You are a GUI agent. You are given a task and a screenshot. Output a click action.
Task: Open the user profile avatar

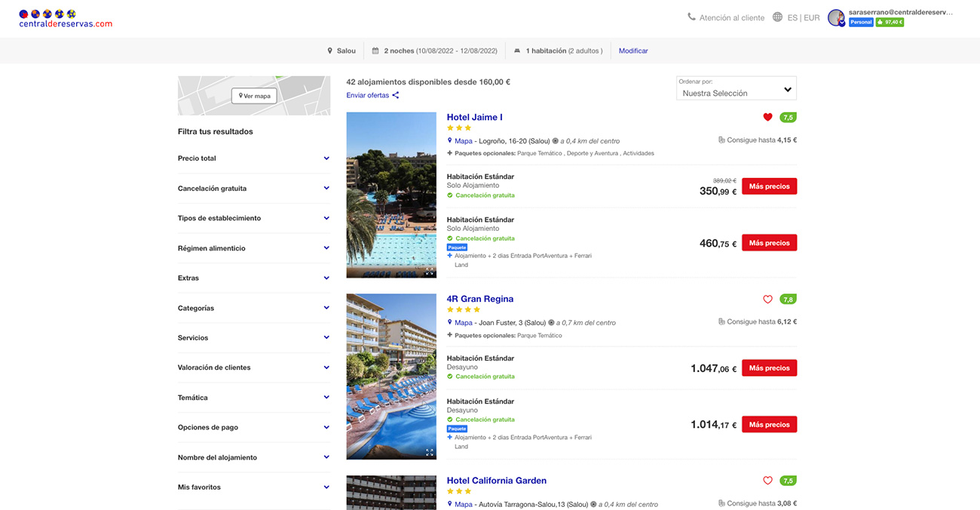click(836, 18)
